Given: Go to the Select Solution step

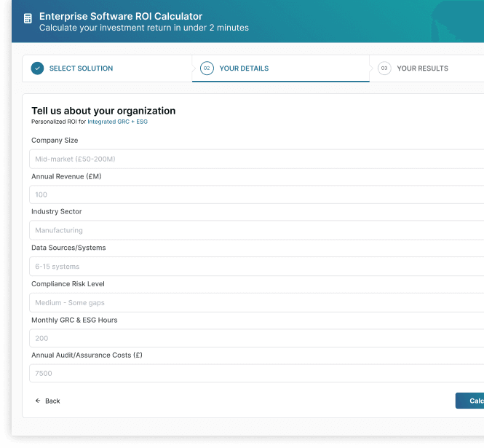Looking at the screenshot, I should click(81, 68).
